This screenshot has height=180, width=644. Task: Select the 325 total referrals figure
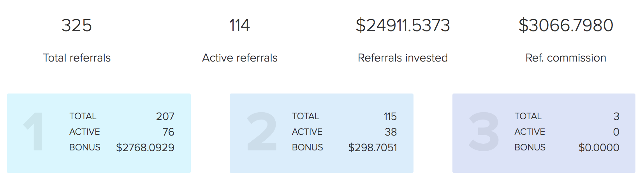(77, 26)
